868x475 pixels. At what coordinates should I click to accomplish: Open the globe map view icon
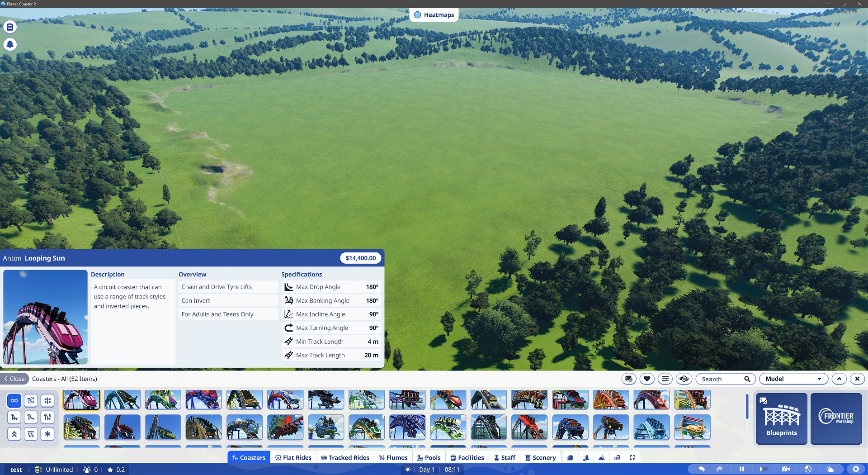(808, 469)
